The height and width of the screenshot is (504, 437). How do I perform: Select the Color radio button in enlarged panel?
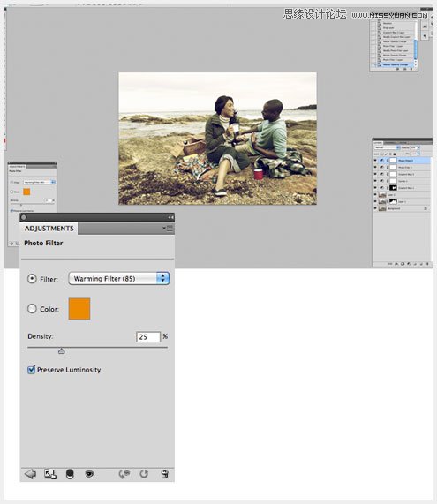32,309
